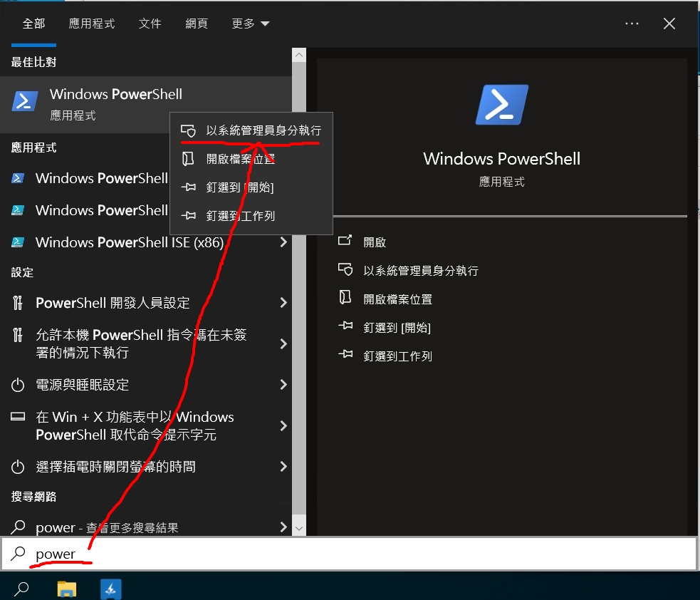Expand arrow for Win + X 功能表 setting
The width and height of the screenshot is (700, 600).
point(283,425)
